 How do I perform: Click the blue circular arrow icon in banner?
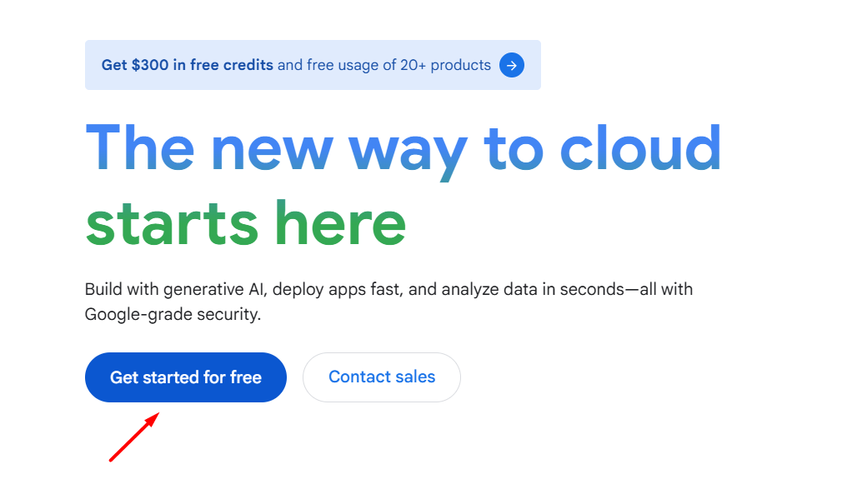click(512, 65)
